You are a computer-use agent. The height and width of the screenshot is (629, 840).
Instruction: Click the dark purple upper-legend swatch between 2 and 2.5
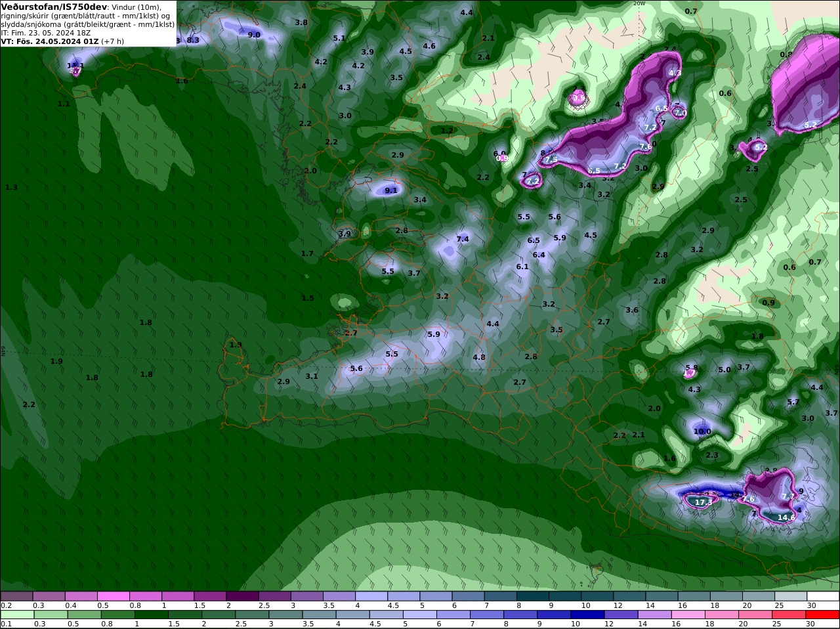242,596
